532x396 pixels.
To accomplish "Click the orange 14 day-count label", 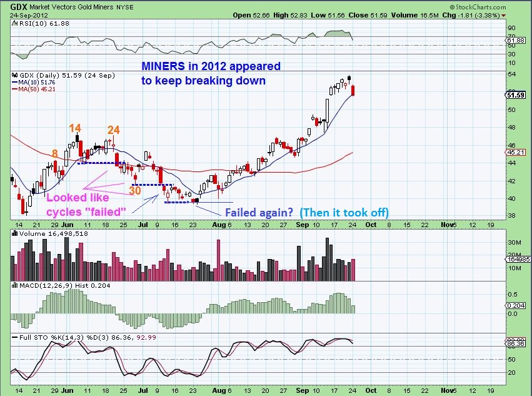I will tap(75, 128).
